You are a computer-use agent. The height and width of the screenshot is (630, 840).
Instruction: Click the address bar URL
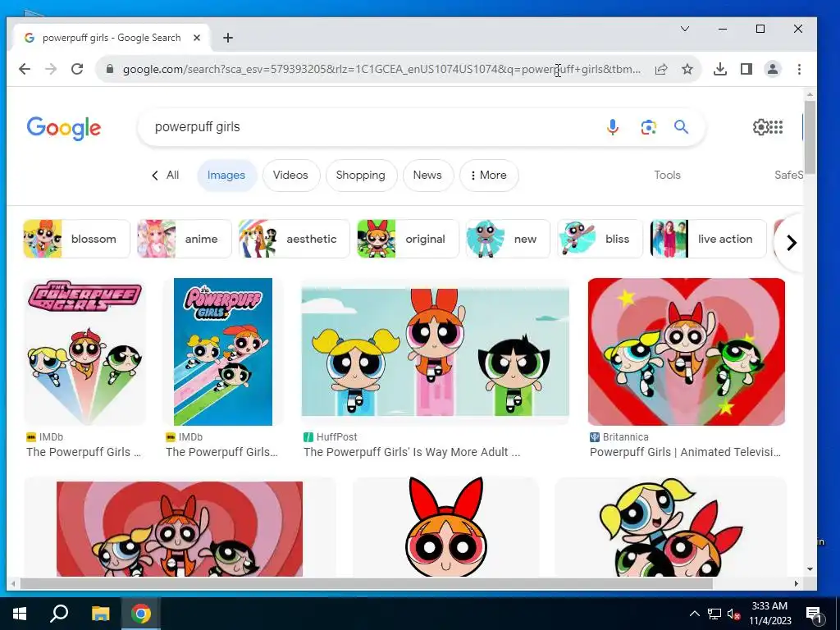point(381,69)
